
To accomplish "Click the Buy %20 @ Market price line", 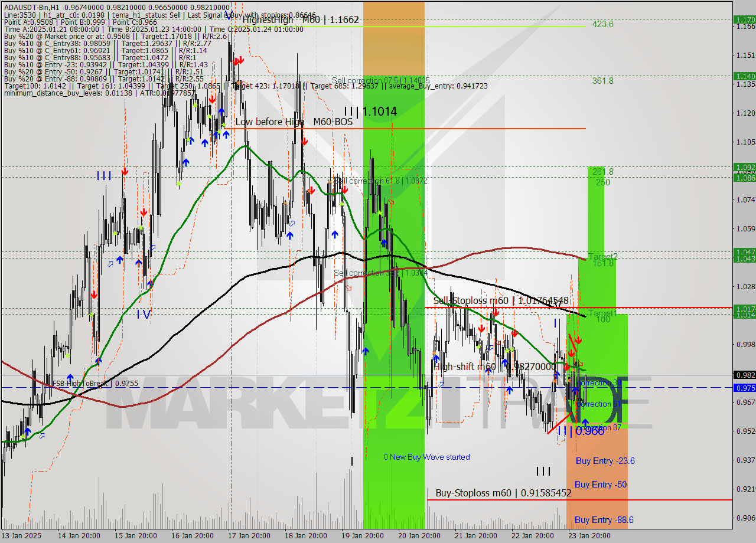I will tap(115, 36).
